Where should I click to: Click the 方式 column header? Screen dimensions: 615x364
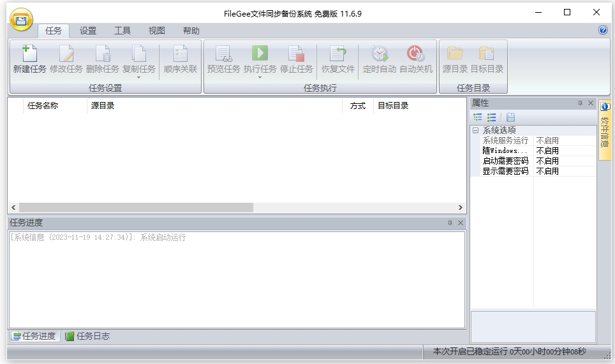[358, 105]
